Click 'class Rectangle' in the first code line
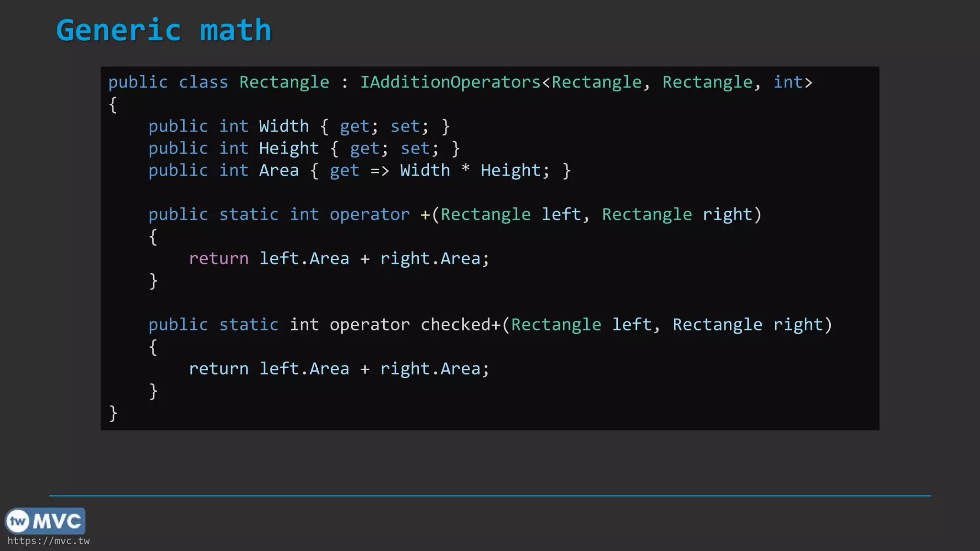This screenshot has height=551, width=980. click(x=254, y=82)
